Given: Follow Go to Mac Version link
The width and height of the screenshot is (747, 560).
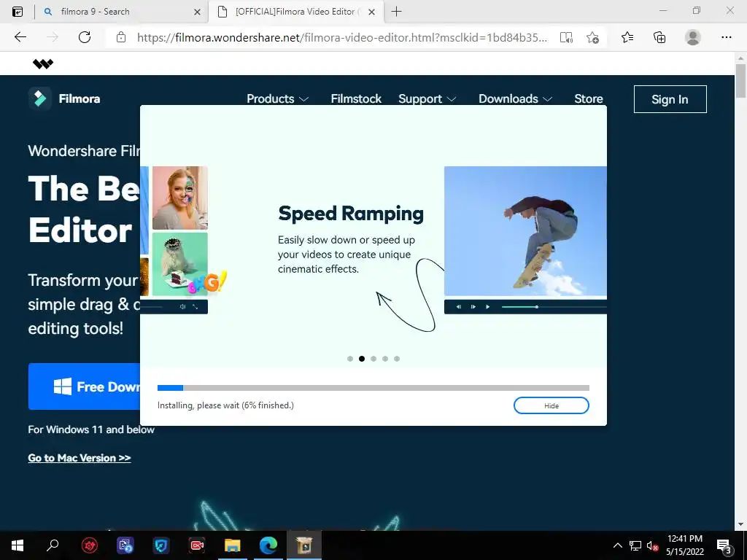Looking at the screenshot, I should (79, 458).
